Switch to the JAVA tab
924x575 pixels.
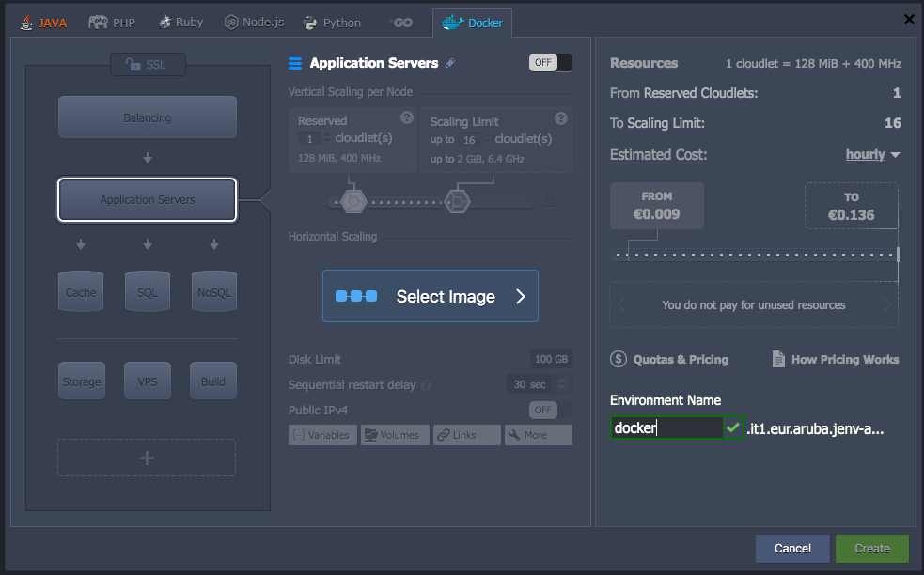[43, 21]
